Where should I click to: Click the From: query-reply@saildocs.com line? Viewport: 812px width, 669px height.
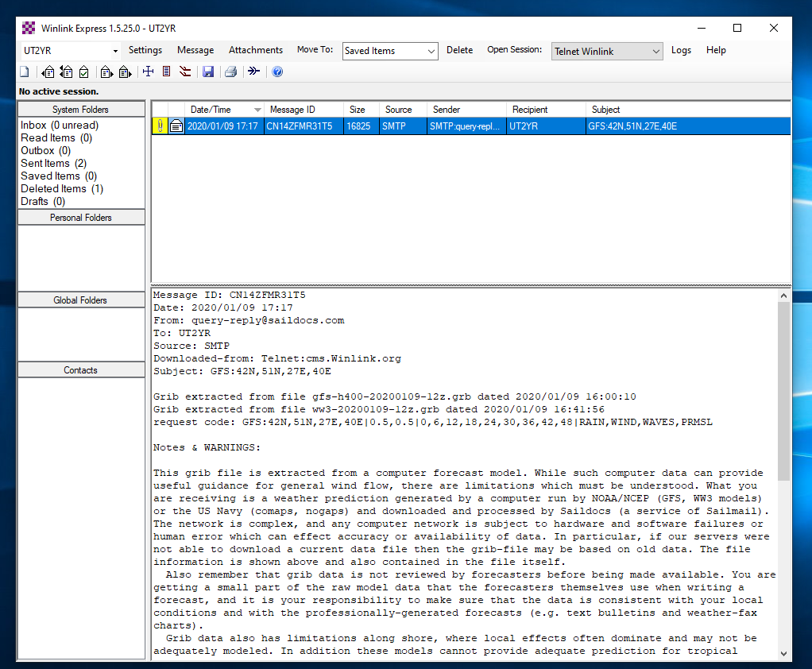[x=249, y=320]
